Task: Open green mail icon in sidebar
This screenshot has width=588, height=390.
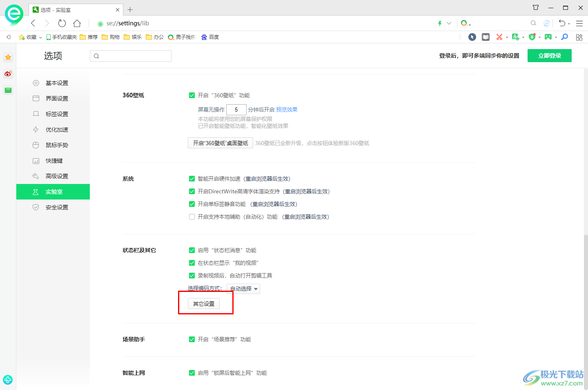Action: [x=8, y=90]
